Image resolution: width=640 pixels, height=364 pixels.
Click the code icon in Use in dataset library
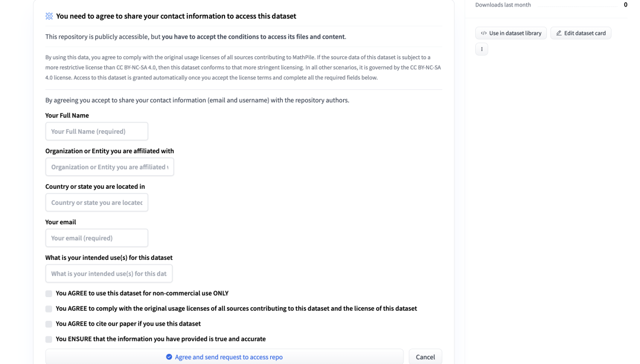484,33
